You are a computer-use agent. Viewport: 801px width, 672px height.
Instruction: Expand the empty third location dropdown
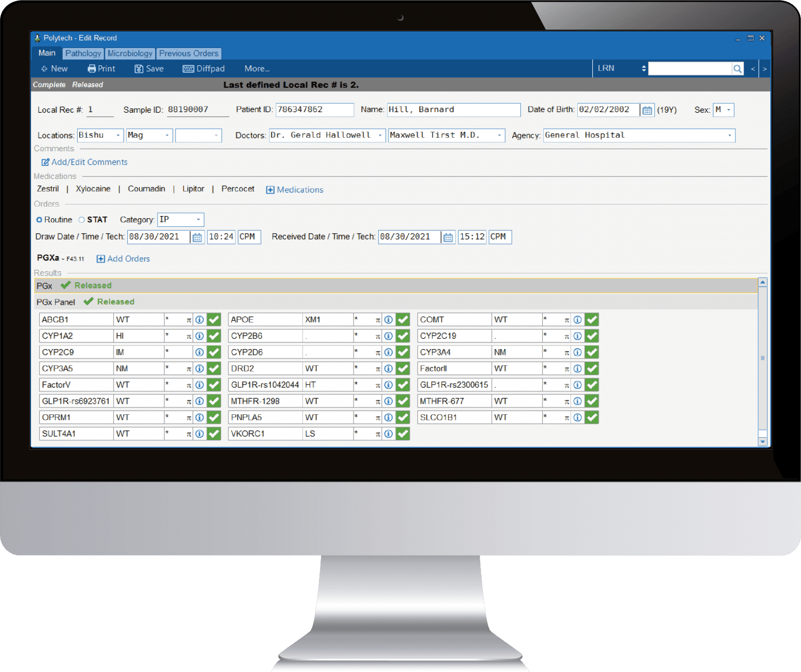(199, 136)
